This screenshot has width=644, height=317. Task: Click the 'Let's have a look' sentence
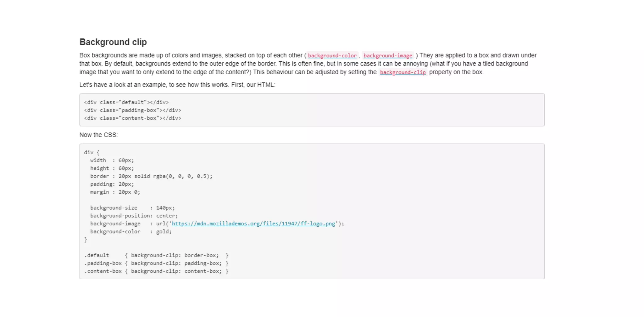177,85
